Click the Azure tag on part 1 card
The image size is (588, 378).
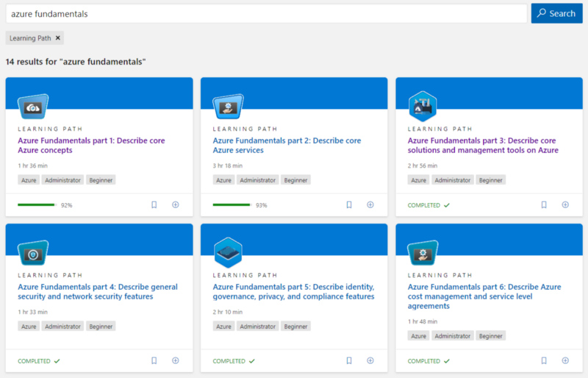coord(29,180)
